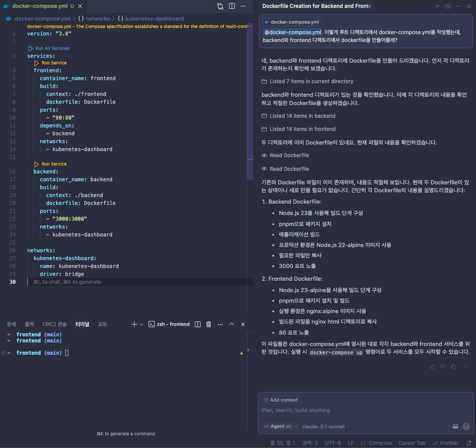Open notifications bell in status bar

[x=469, y=443]
